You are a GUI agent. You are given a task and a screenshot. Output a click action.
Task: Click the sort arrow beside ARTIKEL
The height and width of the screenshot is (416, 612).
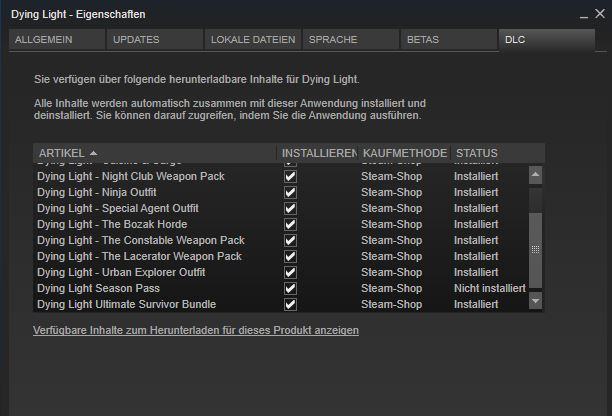pos(94,153)
